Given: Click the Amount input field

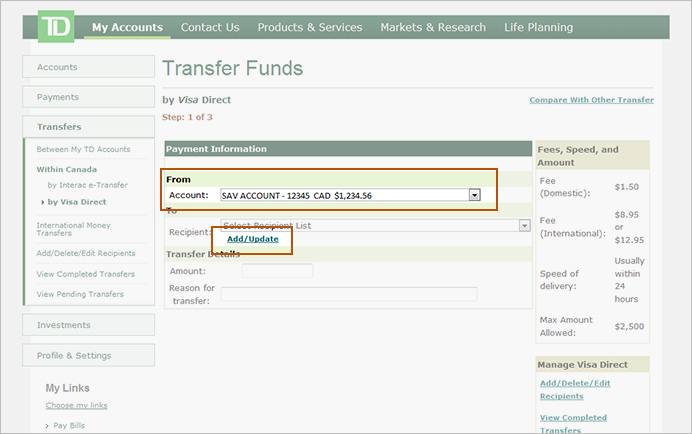Looking at the screenshot, I should click(x=278, y=271).
